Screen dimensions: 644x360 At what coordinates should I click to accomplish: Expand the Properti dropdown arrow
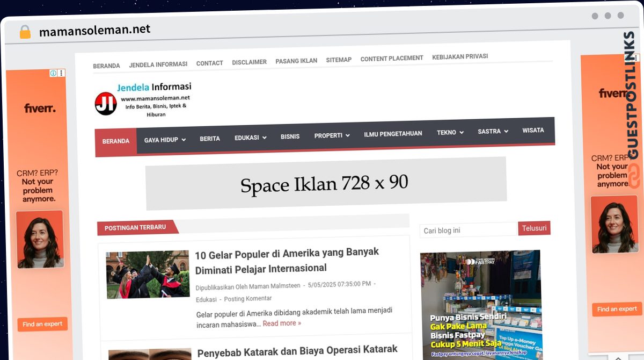[x=348, y=135]
